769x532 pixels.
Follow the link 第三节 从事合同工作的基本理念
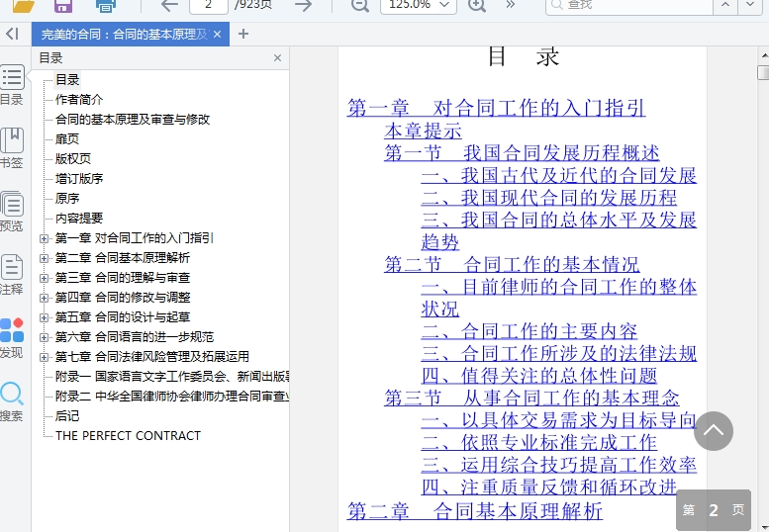[x=531, y=398]
